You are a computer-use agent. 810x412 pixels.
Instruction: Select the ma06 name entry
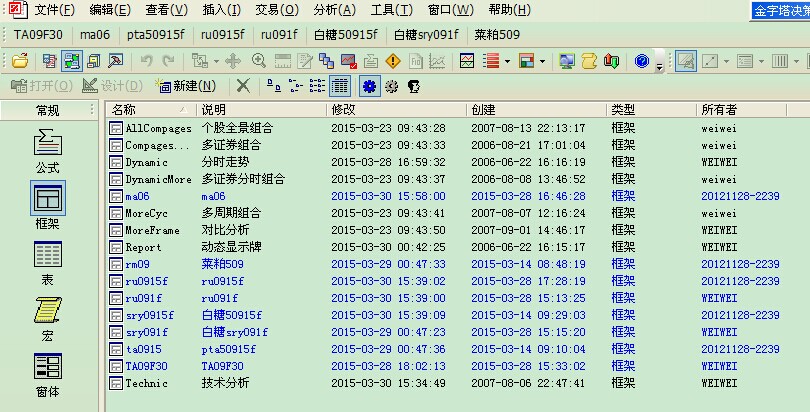[137, 196]
